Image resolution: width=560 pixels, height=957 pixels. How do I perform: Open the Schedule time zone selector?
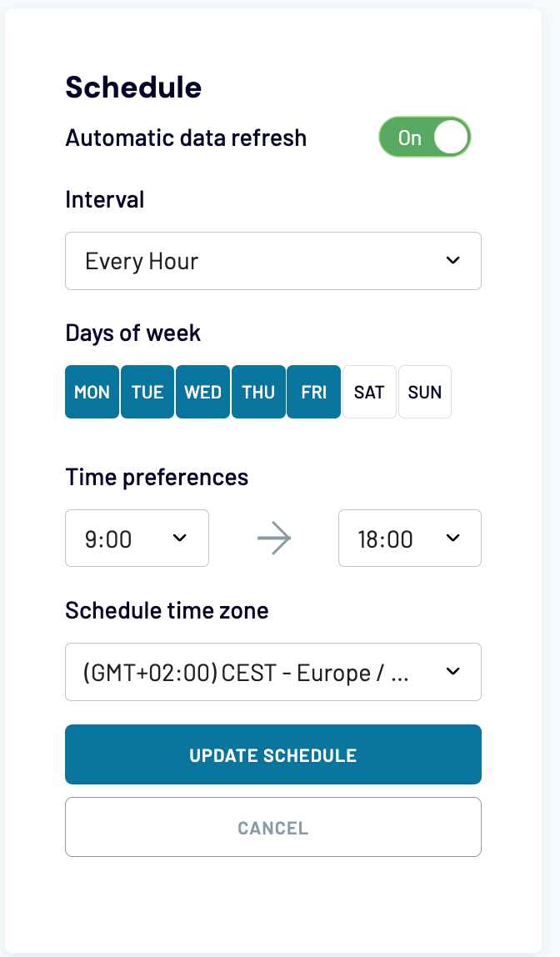273,672
